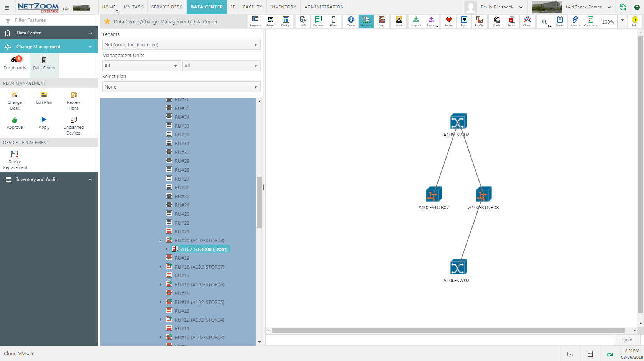Switch to the HOME tab
Image resolution: width=644 pixels, height=361 pixels.
pyautogui.click(x=109, y=7)
